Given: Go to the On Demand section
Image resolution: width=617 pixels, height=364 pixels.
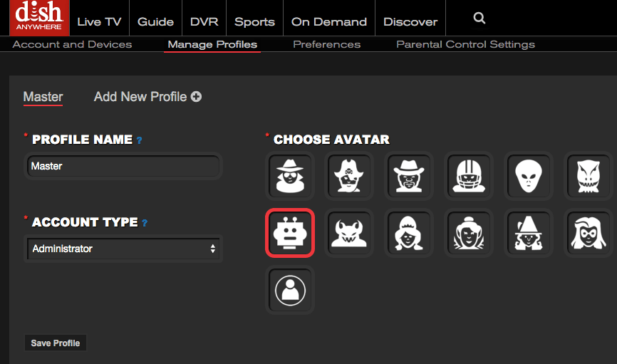Looking at the screenshot, I should (328, 21).
